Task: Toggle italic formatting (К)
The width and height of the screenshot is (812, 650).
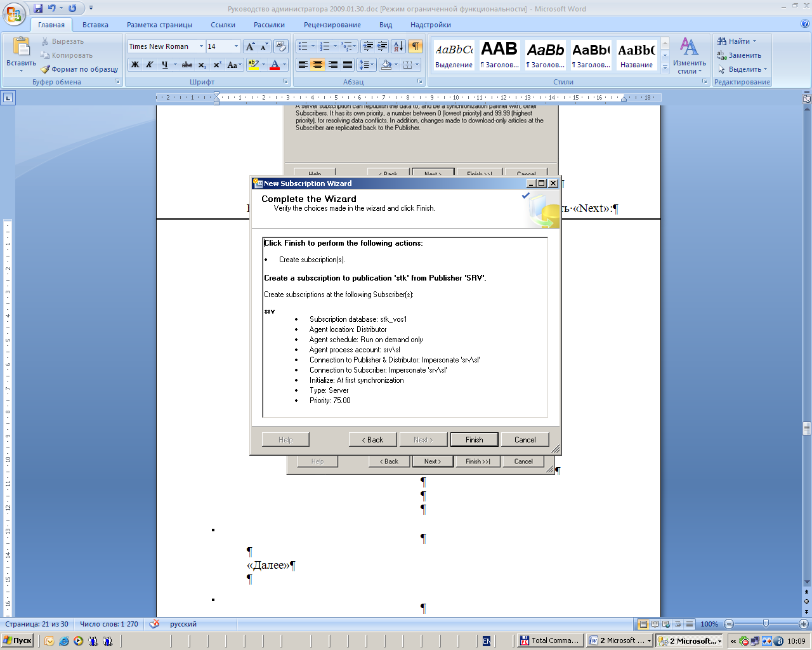Action: click(x=150, y=65)
